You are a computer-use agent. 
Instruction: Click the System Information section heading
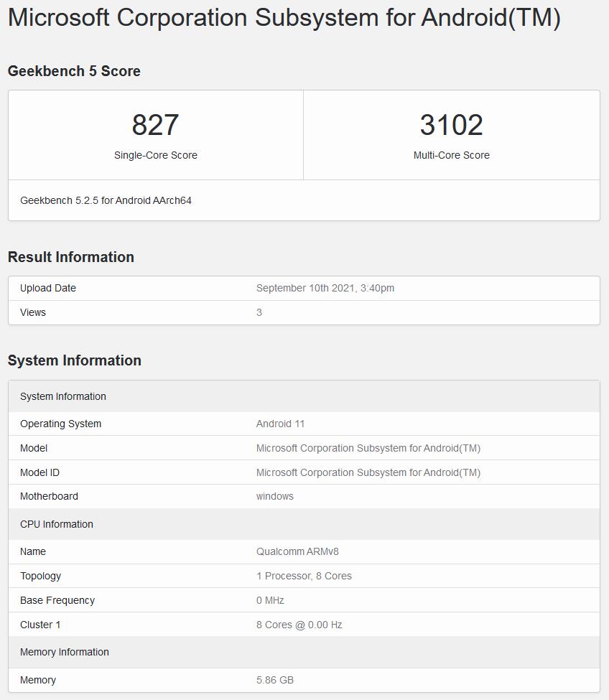tap(74, 360)
